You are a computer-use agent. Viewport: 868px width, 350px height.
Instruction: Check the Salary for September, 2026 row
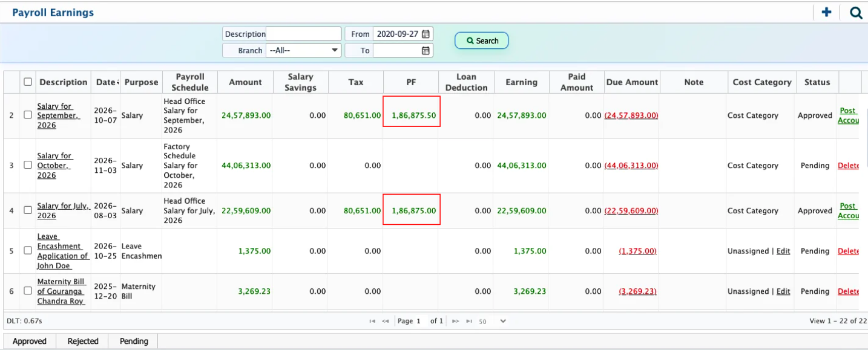pyautogui.click(x=28, y=115)
